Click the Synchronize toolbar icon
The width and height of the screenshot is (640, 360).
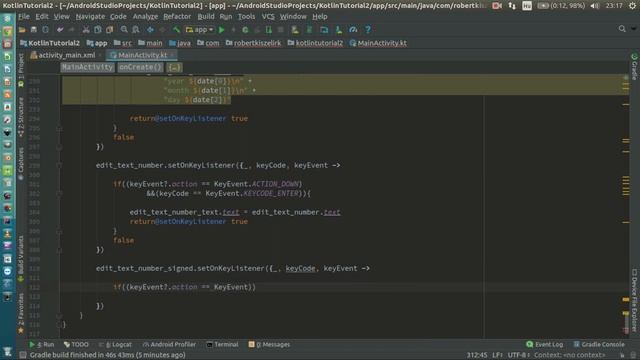tap(45, 30)
